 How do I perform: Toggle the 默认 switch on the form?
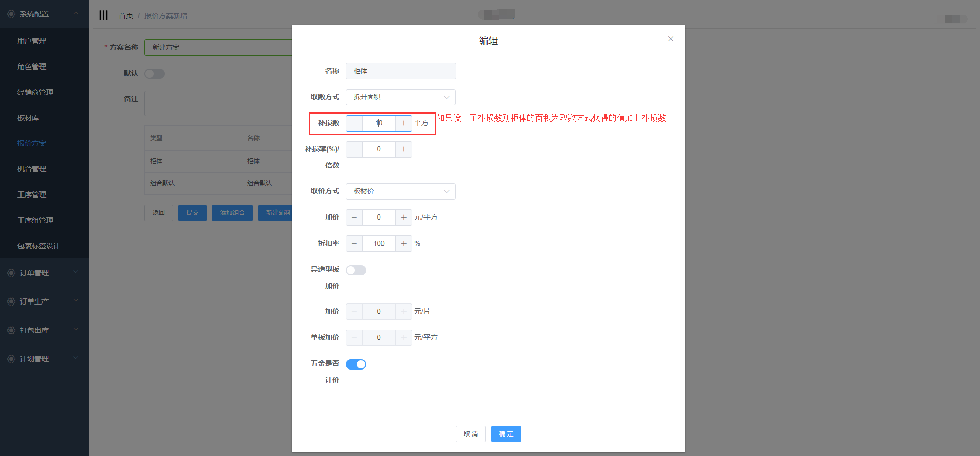[x=154, y=74]
